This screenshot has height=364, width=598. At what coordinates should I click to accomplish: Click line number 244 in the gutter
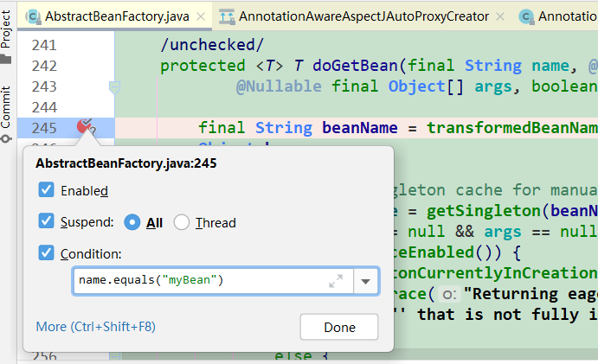coord(44,107)
